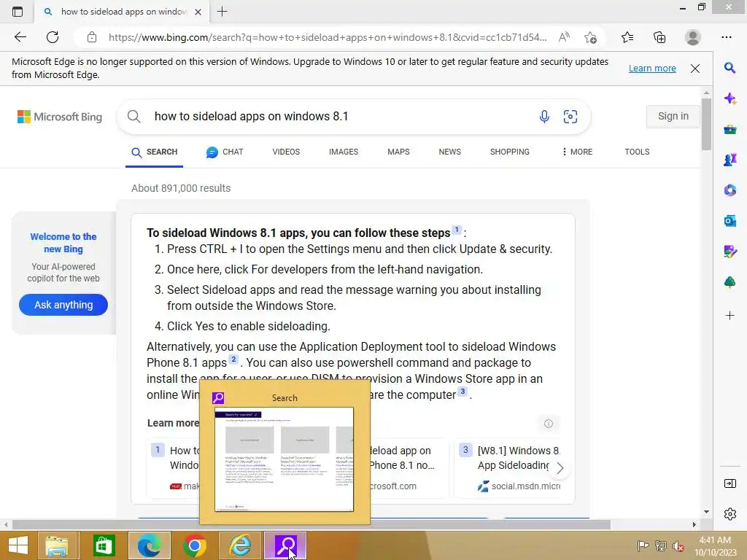Image resolution: width=747 pixels, height=560 pixels.
Task: Open sidebar Games chess icon
Action: coord(729,160)
